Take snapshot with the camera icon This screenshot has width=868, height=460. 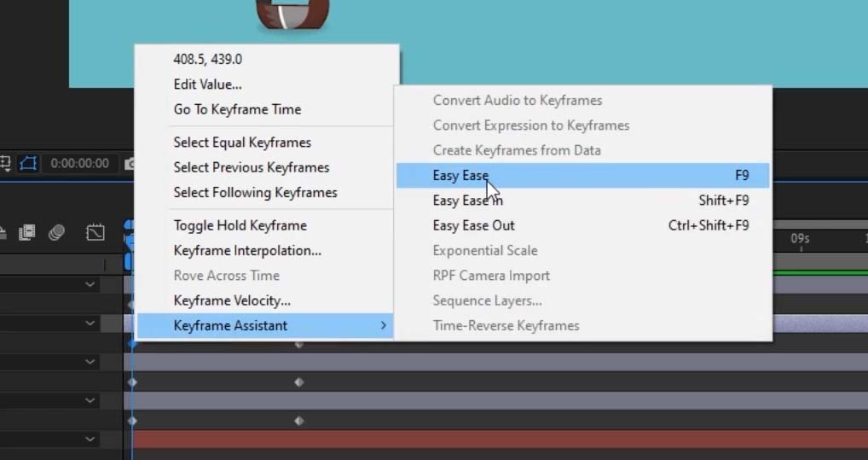pos(130,164)
